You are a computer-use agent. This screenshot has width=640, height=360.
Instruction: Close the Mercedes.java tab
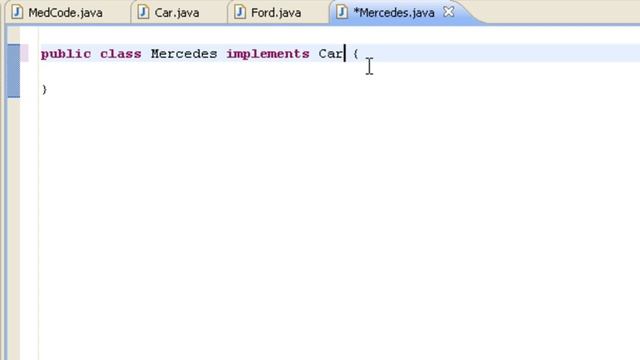(449, 12)
